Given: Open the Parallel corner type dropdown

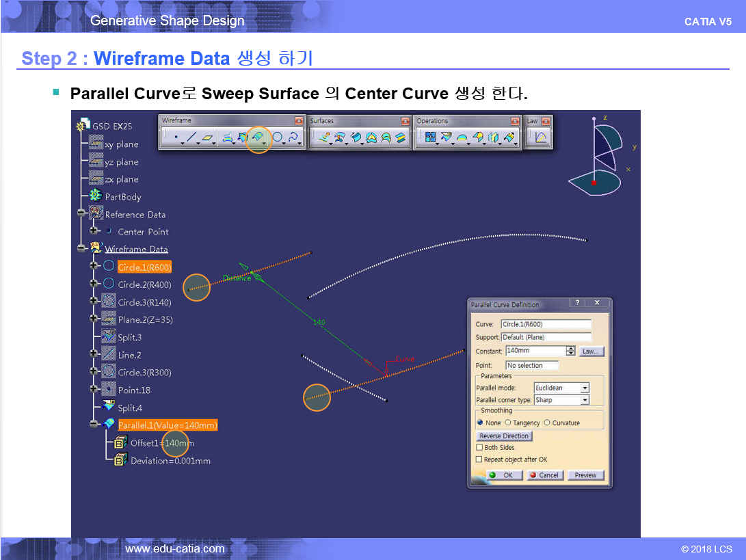Looking at the screenshot, I should click(x=585, y=400).
